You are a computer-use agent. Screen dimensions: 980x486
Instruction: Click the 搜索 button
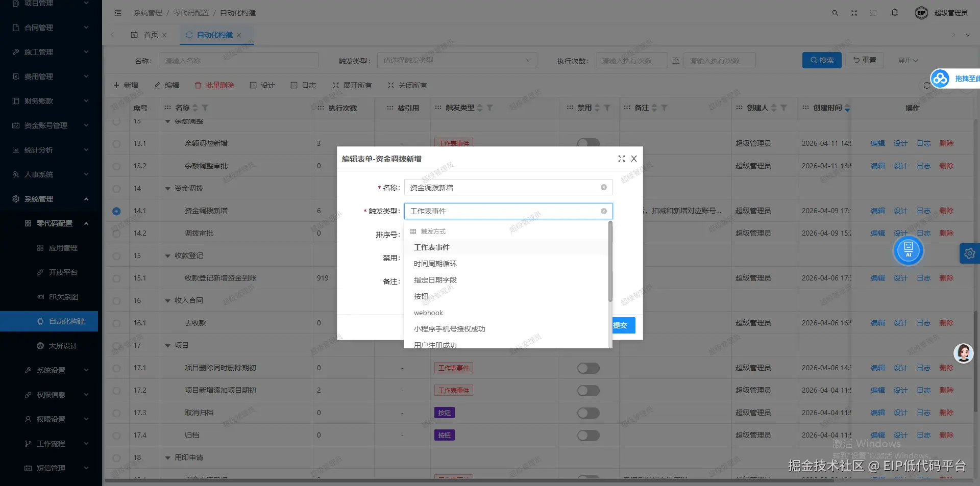click(x=822, y=60)
